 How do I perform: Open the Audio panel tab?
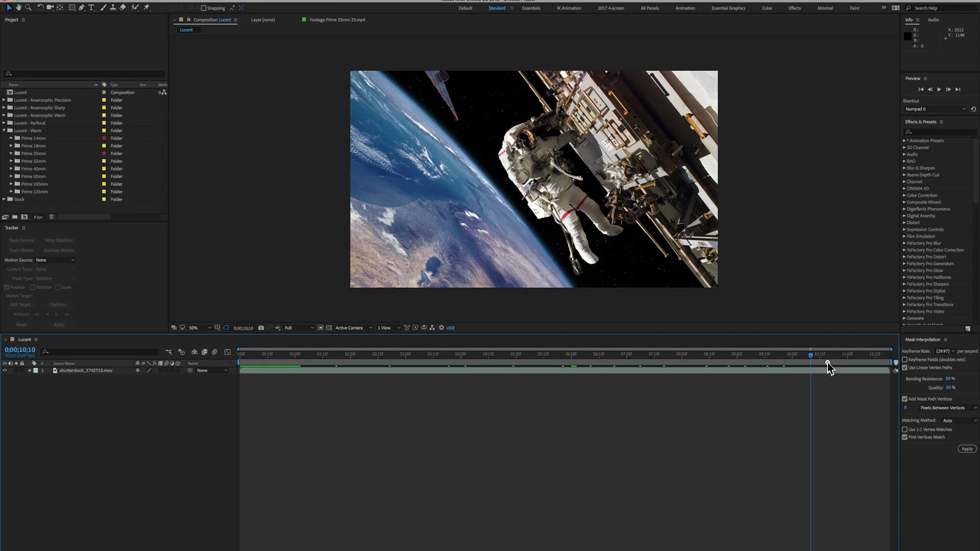933,20
